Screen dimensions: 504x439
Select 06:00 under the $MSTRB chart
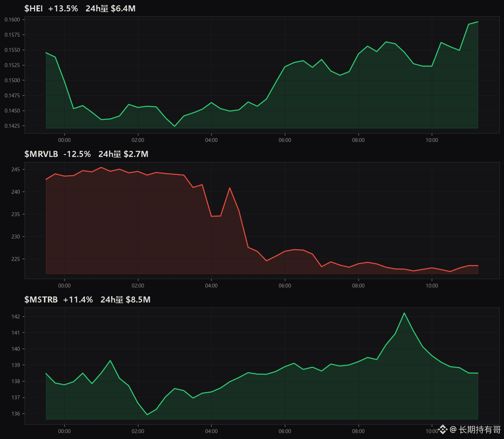coord(285,431)
